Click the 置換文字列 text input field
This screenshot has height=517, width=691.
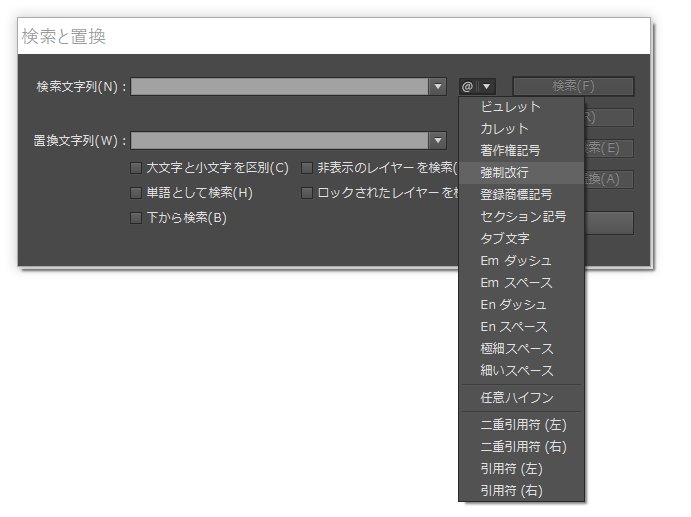[x=280, y=141]
